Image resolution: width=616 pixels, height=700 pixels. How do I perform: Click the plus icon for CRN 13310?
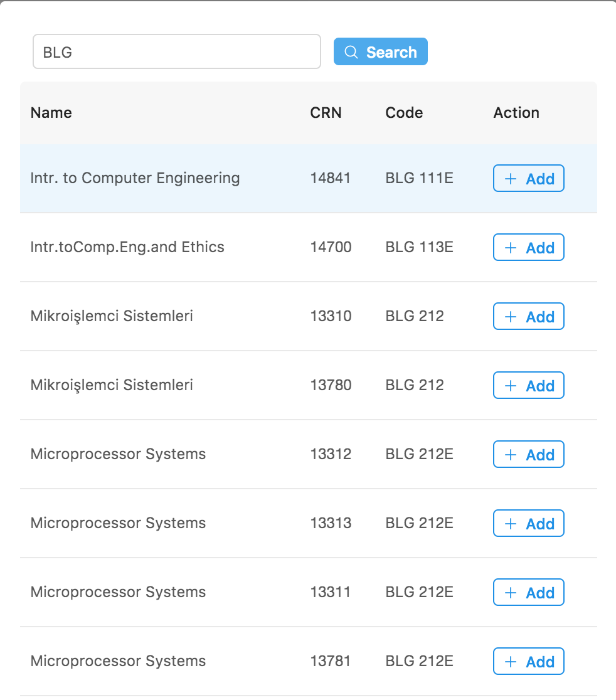[x=510, y=317]
